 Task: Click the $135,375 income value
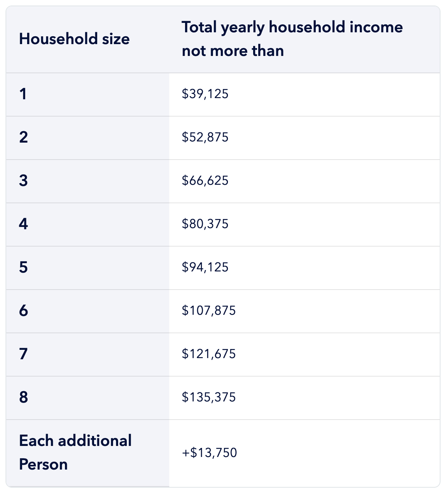[209, 397]
